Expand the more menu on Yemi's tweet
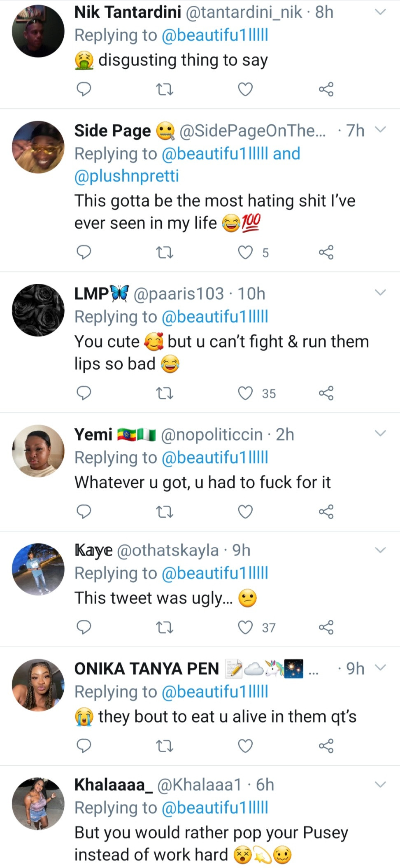Screen dimensions: 400x868 [x=380, y=433]
